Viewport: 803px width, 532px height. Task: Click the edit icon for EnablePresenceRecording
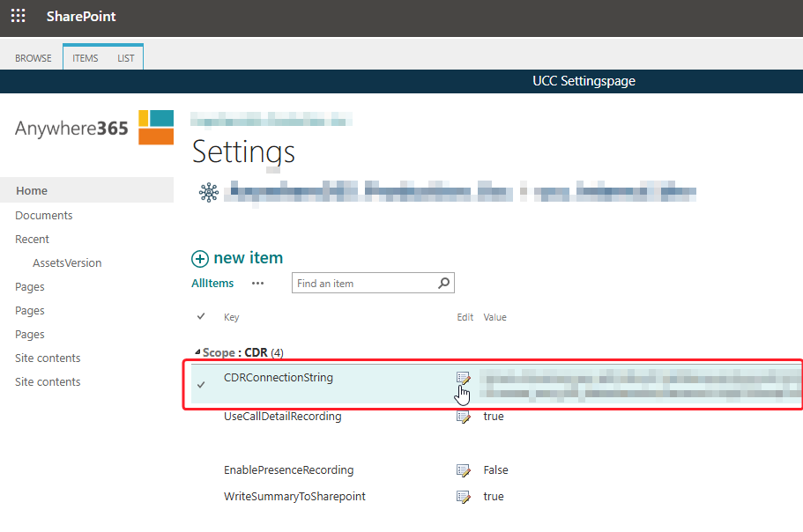[463, 470]
